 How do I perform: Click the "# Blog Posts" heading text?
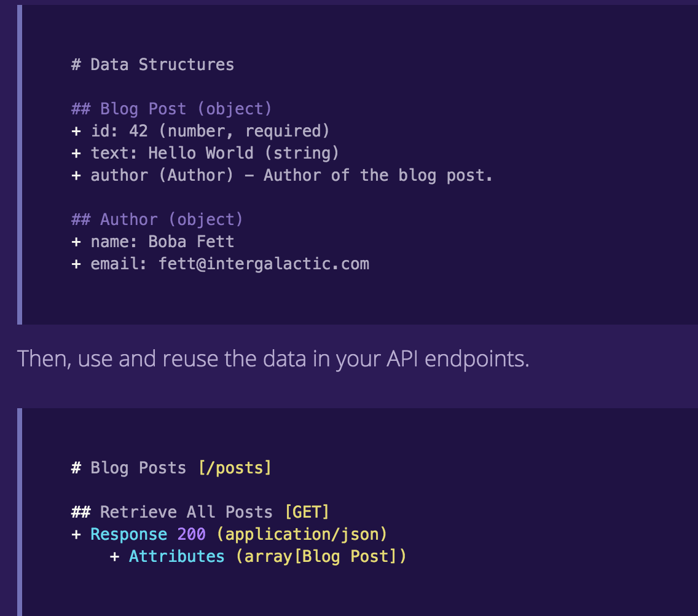click(x=129, y=468)
